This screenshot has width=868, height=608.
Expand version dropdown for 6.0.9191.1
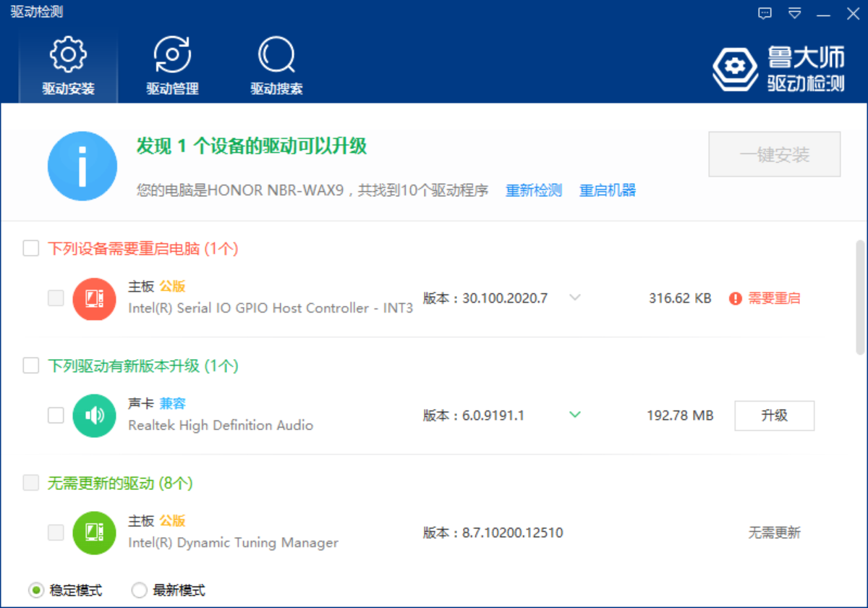pyautogui.click(x=575, y=415)
